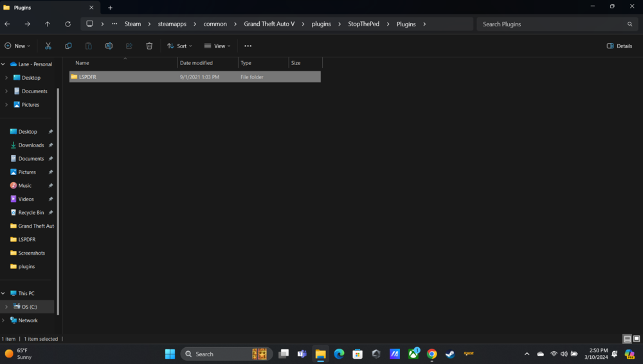Expand the OS (C:) drive node
This screenshot has width=643, height=364.
[x=6, y=307]
